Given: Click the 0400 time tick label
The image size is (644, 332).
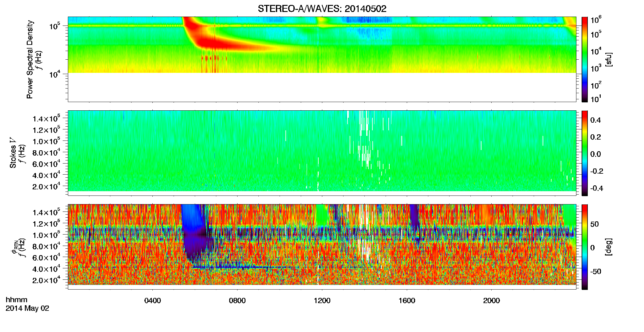Looking at the screenshot, I should click(x=153, y=301).
